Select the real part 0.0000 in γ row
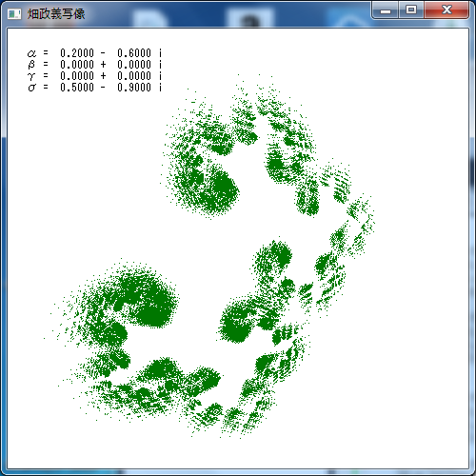 (77, 76)
